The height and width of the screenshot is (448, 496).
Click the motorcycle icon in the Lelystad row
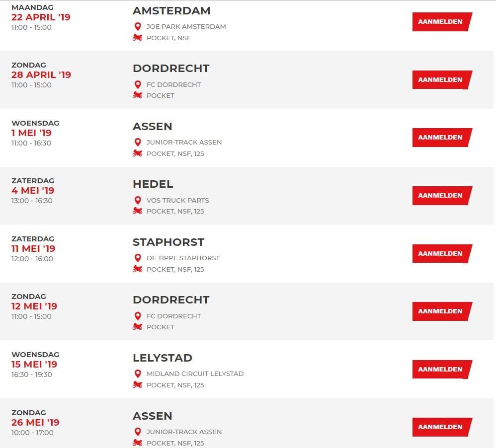(x=137, y=385)
